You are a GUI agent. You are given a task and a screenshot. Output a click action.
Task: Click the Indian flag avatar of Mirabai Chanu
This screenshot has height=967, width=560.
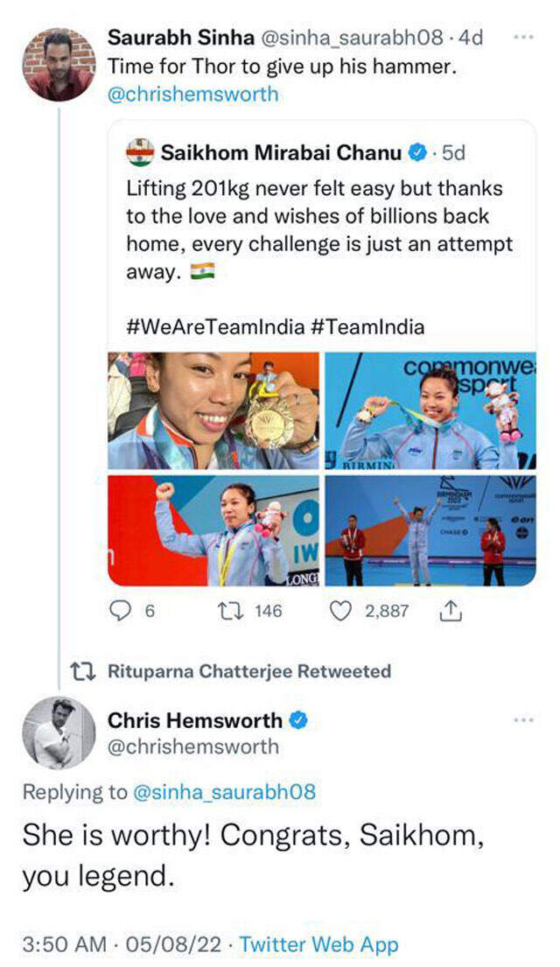pos(140,152)
